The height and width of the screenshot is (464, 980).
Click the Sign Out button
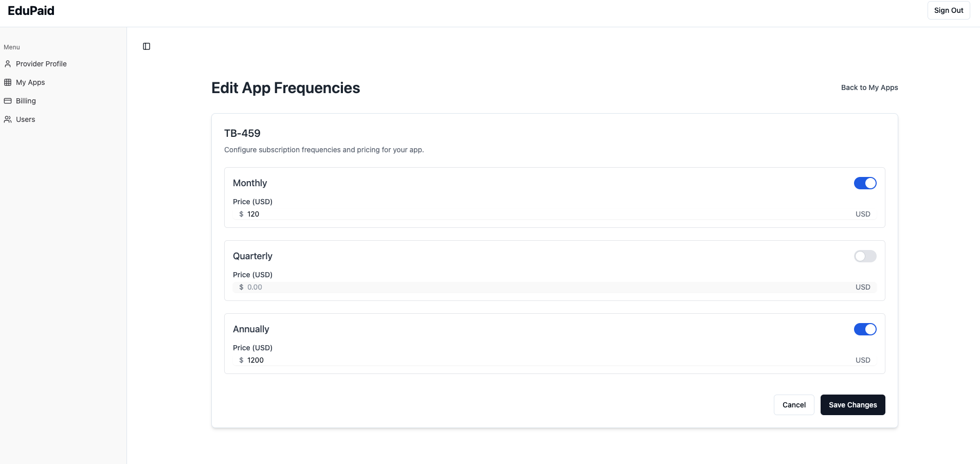pyautogui.click(x=948, y=10)
